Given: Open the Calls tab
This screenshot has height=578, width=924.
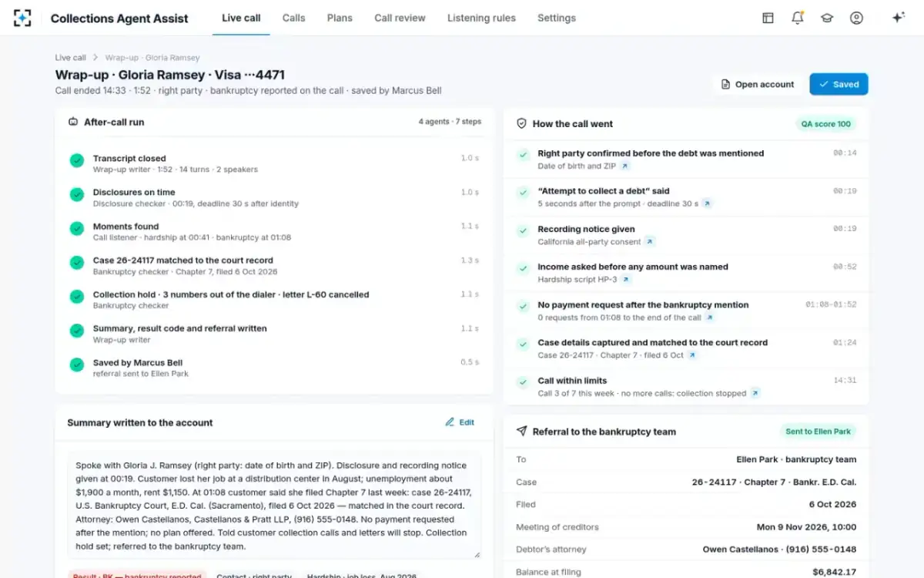Looking at the screenshot, I should 293,18.
